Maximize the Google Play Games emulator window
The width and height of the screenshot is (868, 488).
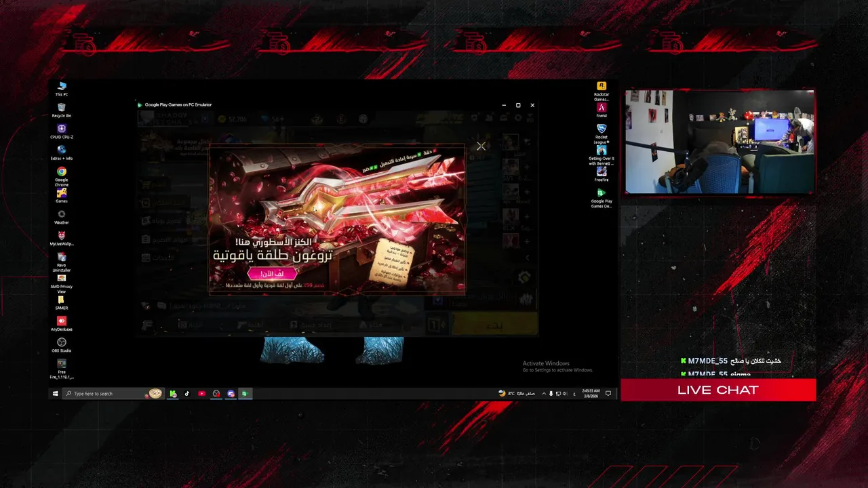[518, 105]
